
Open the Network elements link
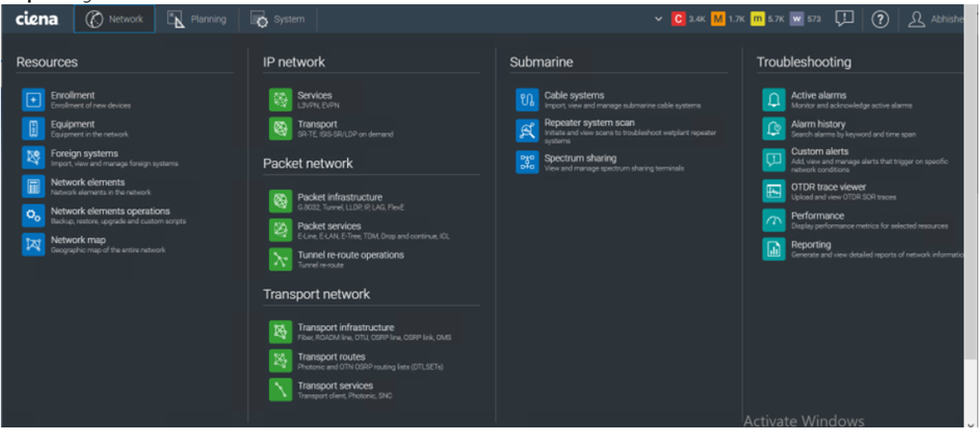(87, 182)
